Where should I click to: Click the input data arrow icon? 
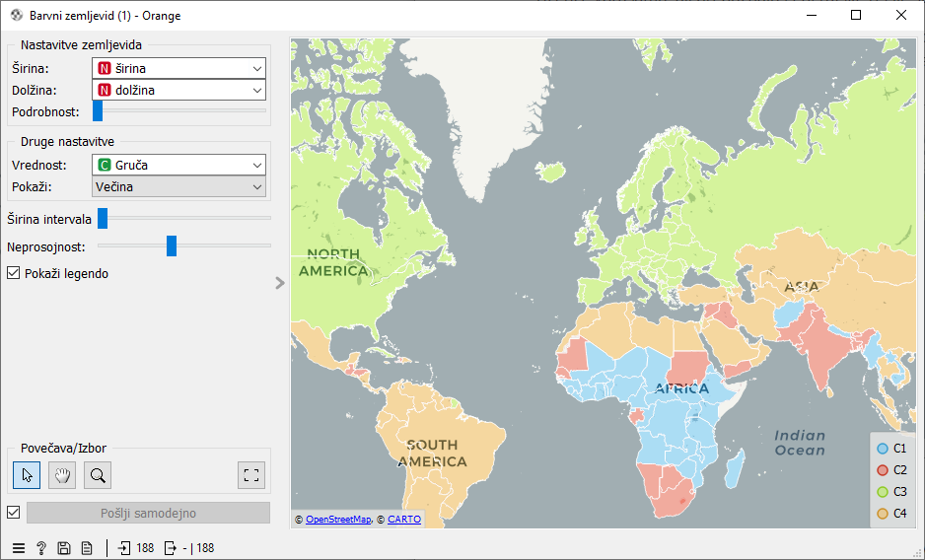(125, 548)
